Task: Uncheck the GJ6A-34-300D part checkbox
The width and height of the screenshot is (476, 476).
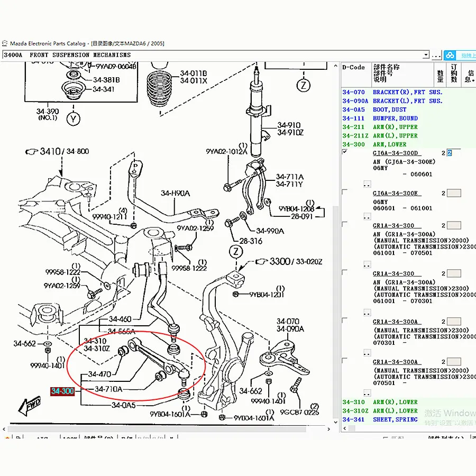Action: [x=344, y=151]
